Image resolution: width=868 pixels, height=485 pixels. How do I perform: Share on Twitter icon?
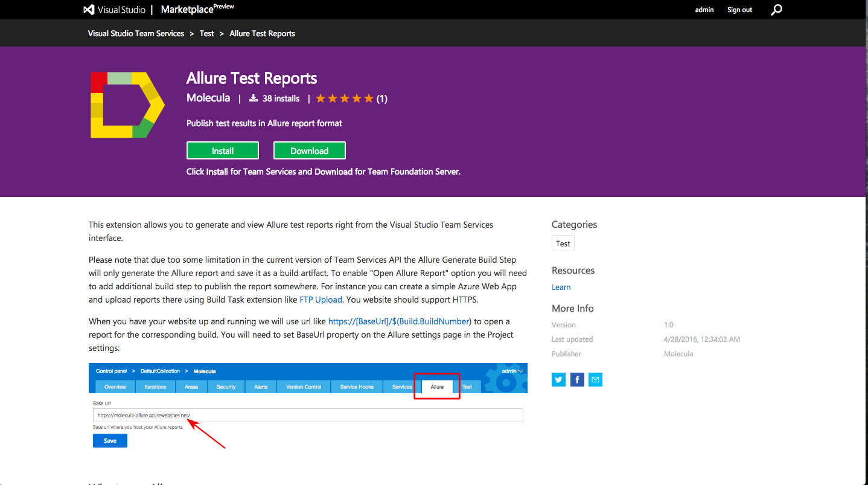(x=558, y=379)
